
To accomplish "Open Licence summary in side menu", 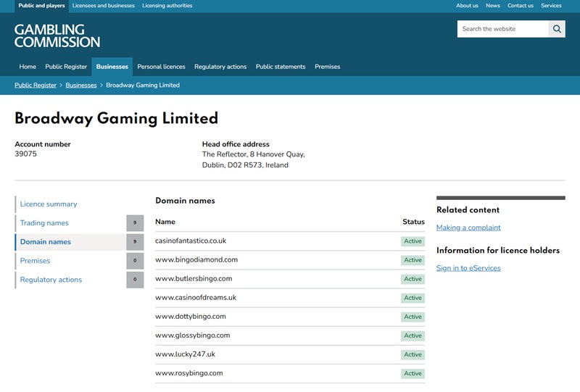I will (49, 204).
